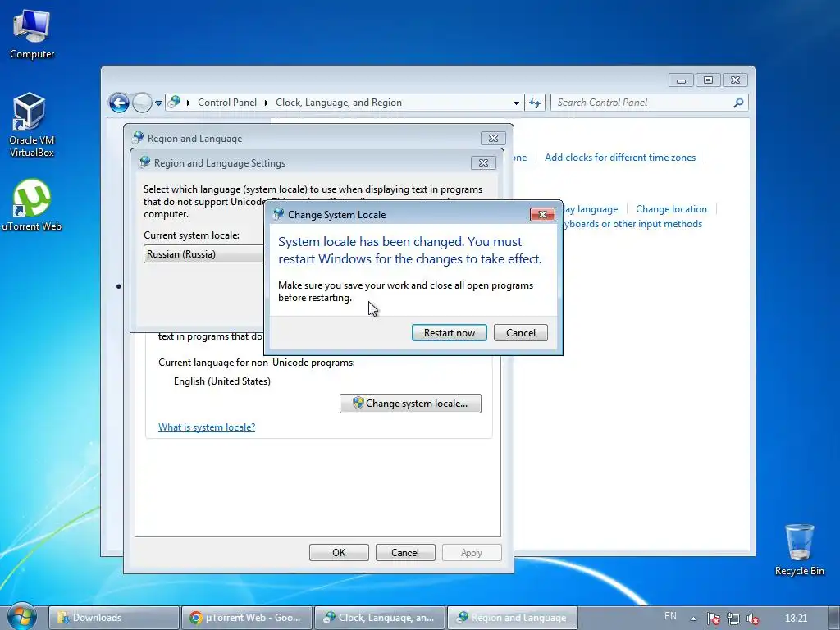Image resolution: width=840 pixels, height=630 pixels.
Task: Click the shield icon on Change system locale
Action: coord(358,403)
